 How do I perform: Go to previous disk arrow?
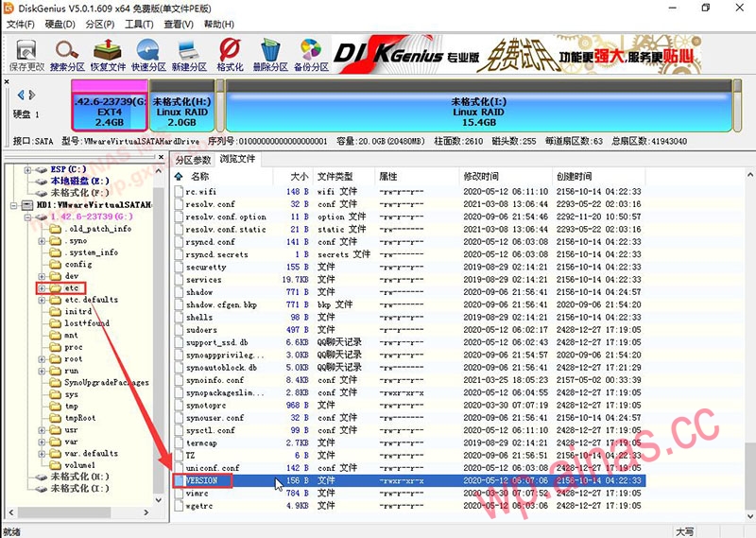21,95
